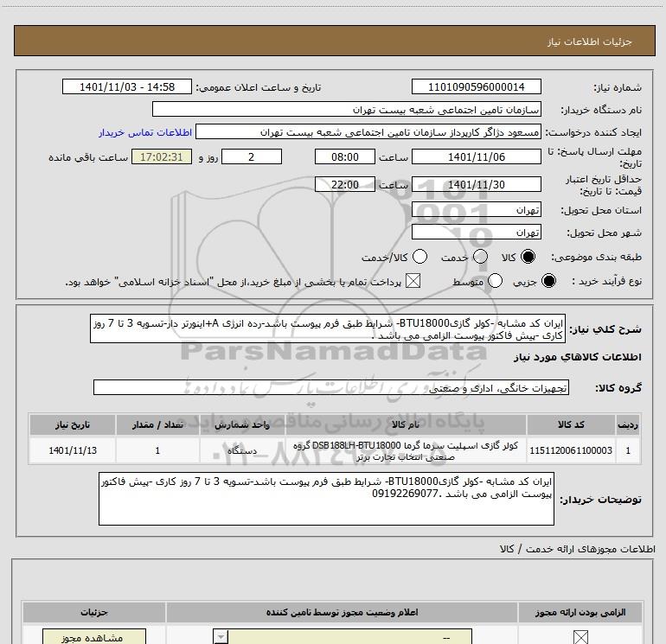Toggle the Islamic treasury payment checkbox
The image size is (666, 644).
(x=413, y=281)
